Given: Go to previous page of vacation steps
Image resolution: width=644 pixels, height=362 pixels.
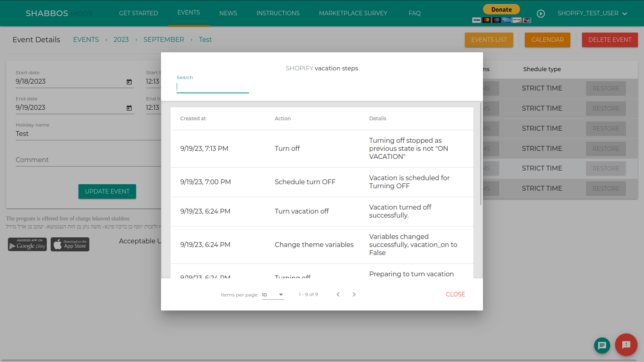Looking at the screenshot, I should (x=338, y=294).
